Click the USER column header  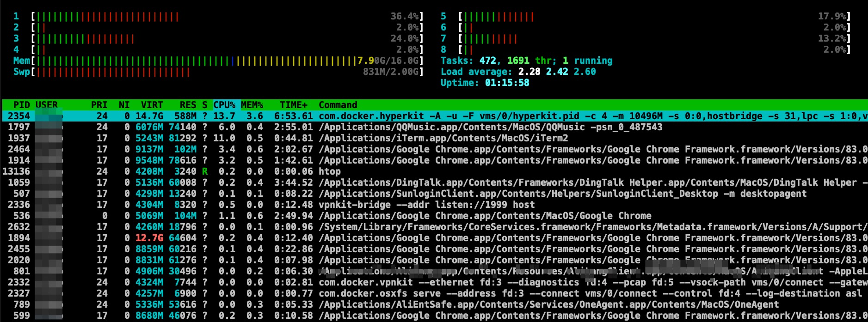47,105
